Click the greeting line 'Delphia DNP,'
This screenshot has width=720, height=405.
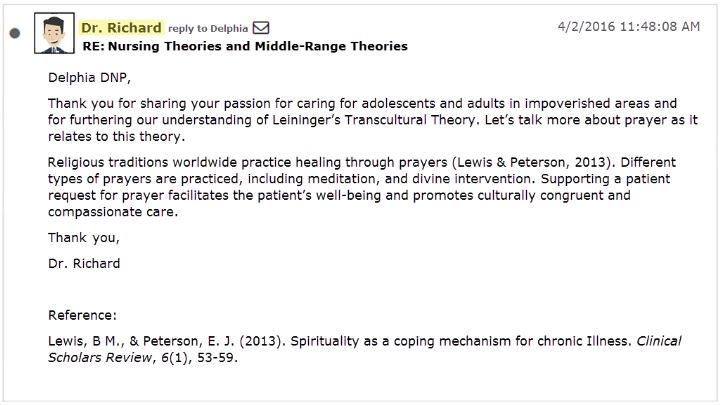click(x=90, y=78)
